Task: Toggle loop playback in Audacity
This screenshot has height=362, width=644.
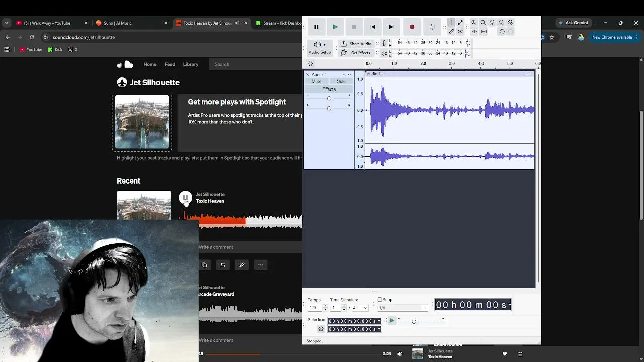Action: [x=432, y=27]
